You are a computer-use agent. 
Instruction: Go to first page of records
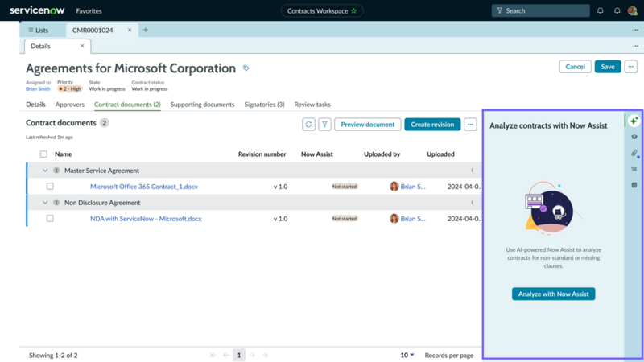tap(213, 355)
